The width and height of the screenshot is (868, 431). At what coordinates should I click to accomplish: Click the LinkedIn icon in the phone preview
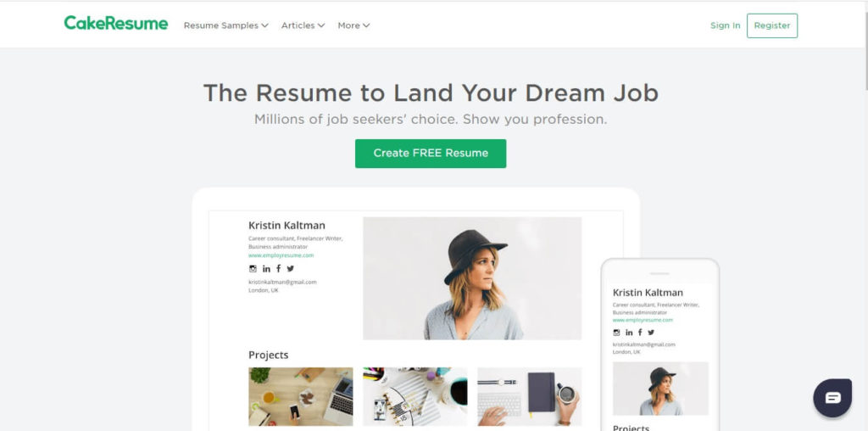pyautogui.click(x=629, y=333)
